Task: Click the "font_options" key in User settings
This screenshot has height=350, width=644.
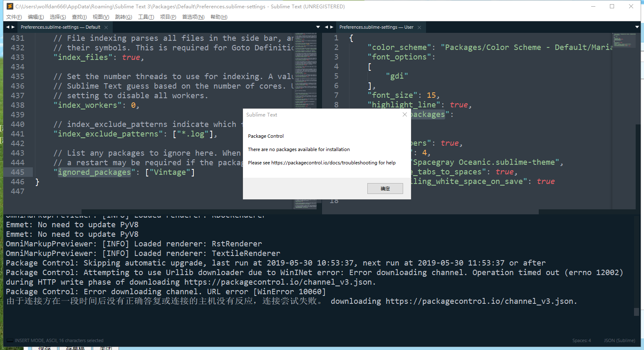Action: pos(399,57)
